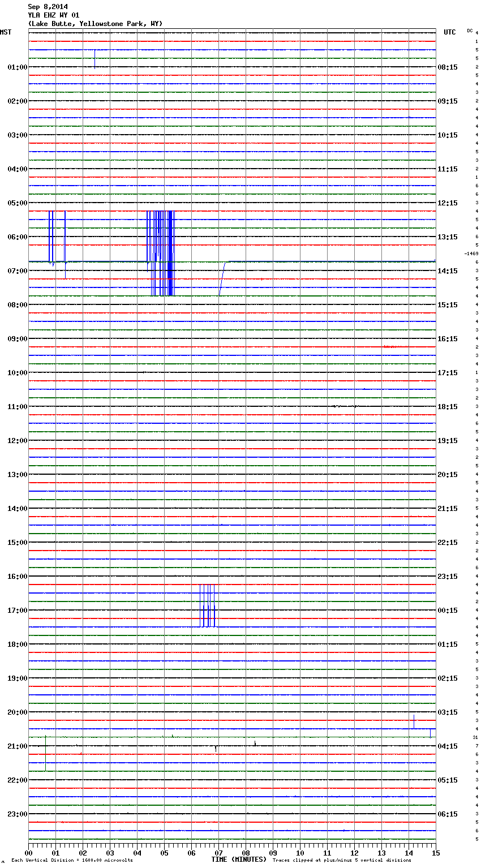The height and width of the screenshot is (868, 481).
Task: Select the 05:00 MST hour label
Action: [x=18, y=203]
